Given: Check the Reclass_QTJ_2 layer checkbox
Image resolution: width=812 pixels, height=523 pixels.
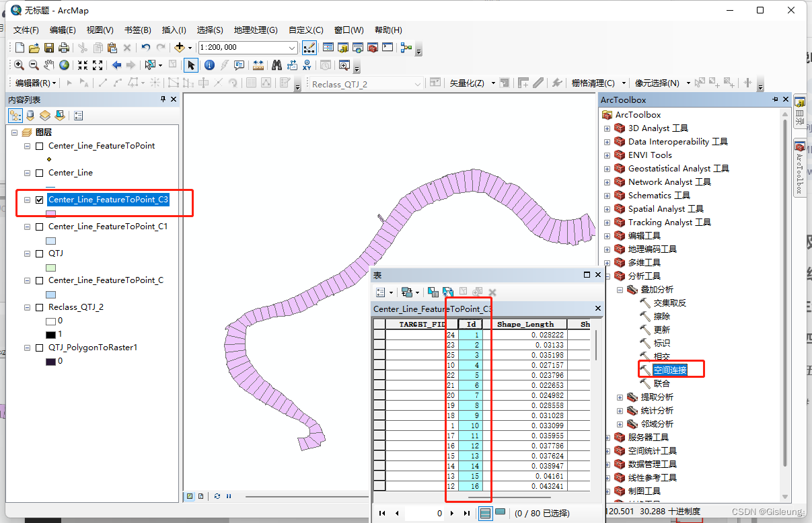Looking at the screenshot, I should [x=39, y=307].
